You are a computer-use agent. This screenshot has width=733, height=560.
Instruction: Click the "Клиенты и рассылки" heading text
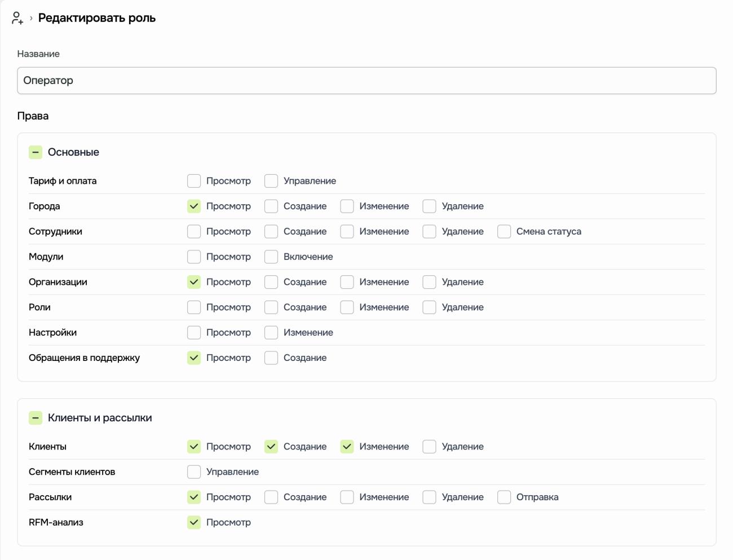(x=100, y=418)
